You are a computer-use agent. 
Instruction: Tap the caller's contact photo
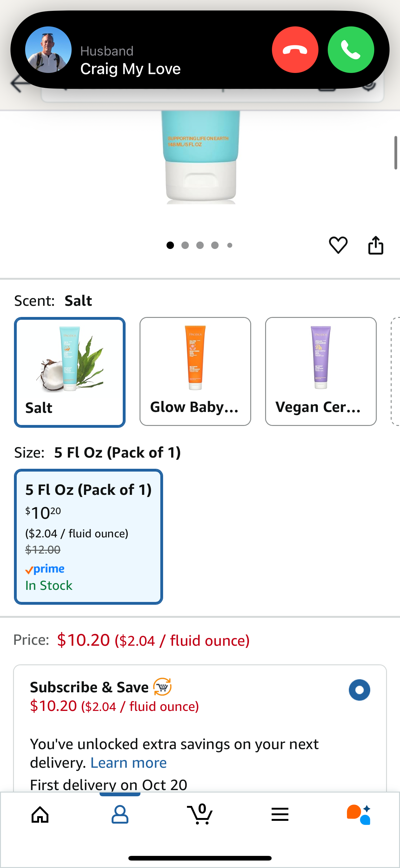click(48, 50)
